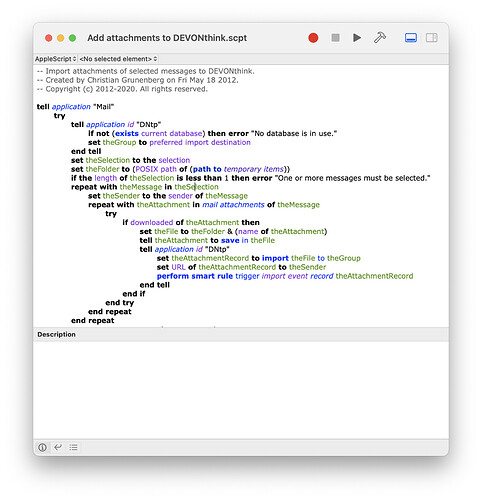Image resolution: width=482 pixels, height=500 pixels.
Task: Click 'if downloaded of theAttachment then' line
Action: click(191, 222)
